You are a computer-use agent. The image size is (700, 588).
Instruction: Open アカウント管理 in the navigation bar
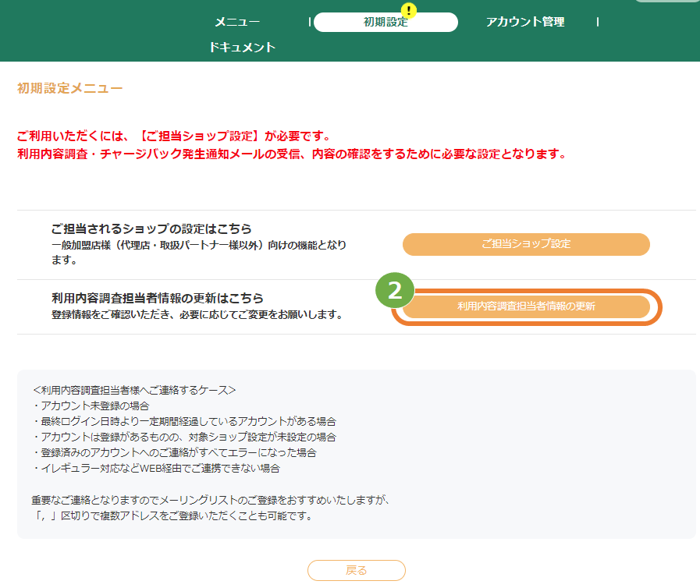click(x=525, y=22)
